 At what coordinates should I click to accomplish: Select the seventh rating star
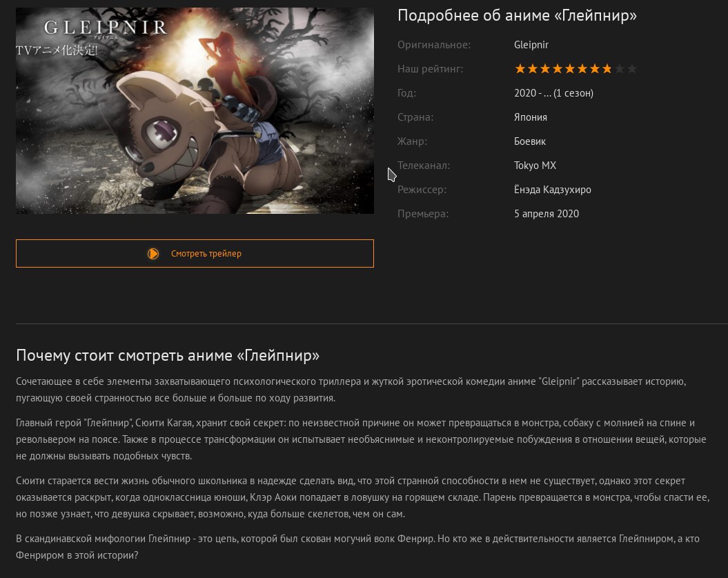(x=595, y=69)
